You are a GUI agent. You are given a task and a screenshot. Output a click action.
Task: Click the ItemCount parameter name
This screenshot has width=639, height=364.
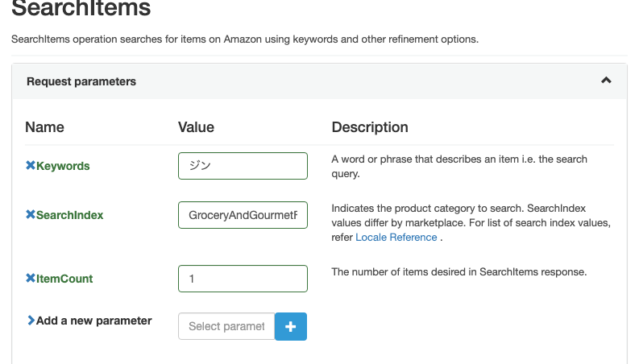click(x=64, y=279)
